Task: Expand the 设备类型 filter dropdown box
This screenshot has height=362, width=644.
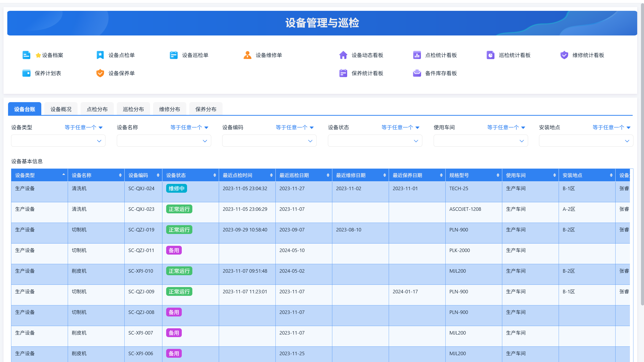Action: pos(58,141)
